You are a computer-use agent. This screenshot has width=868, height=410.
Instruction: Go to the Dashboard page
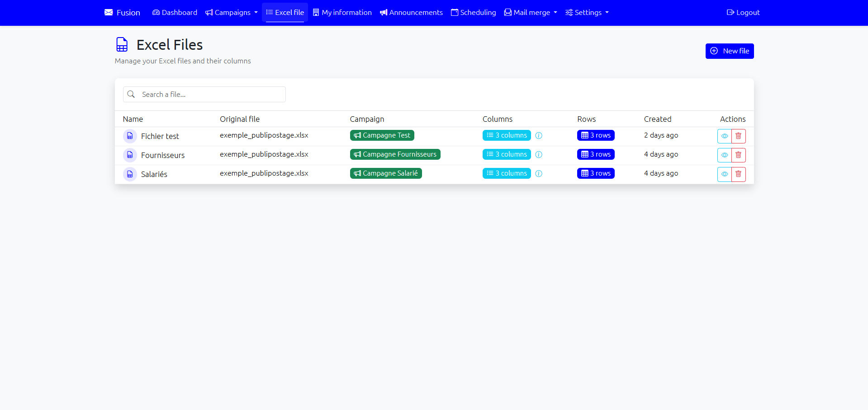click(175, 13)
